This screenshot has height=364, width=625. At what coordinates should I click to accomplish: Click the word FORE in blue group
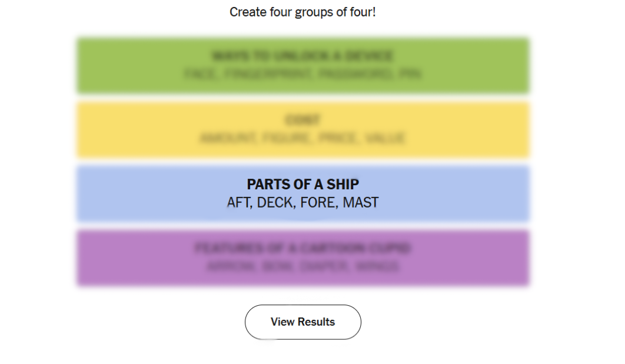[x=317, y=203]
